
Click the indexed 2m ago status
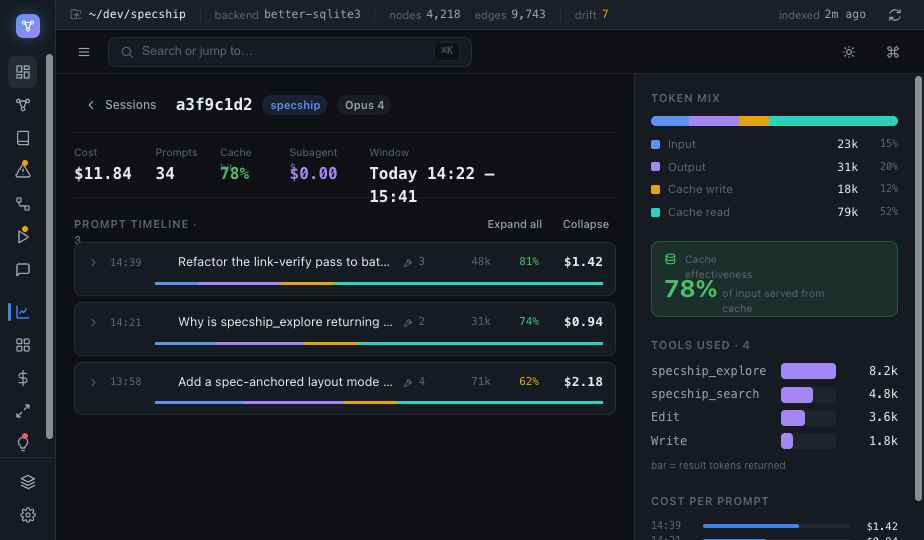click(822, 14)
